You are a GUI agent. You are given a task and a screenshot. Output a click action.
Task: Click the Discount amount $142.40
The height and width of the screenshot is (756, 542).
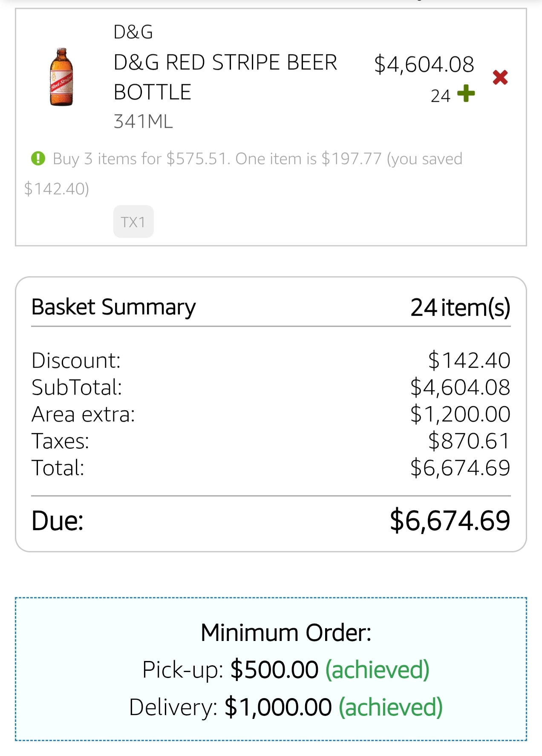pyautogui.click(x=469, y=361)
